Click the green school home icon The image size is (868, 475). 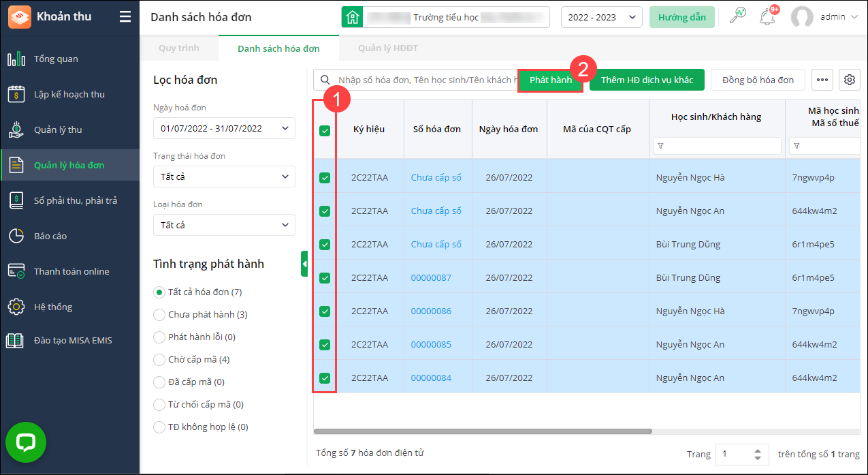(352, 17)
